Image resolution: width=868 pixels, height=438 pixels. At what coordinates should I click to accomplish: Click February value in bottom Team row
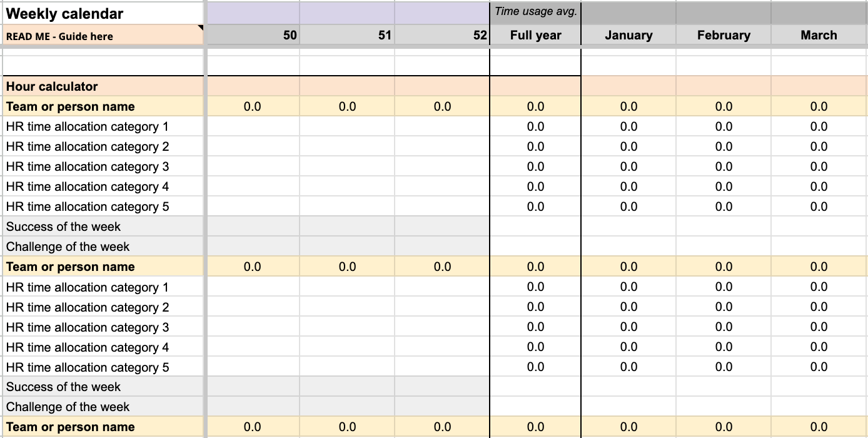click(724, 427)
